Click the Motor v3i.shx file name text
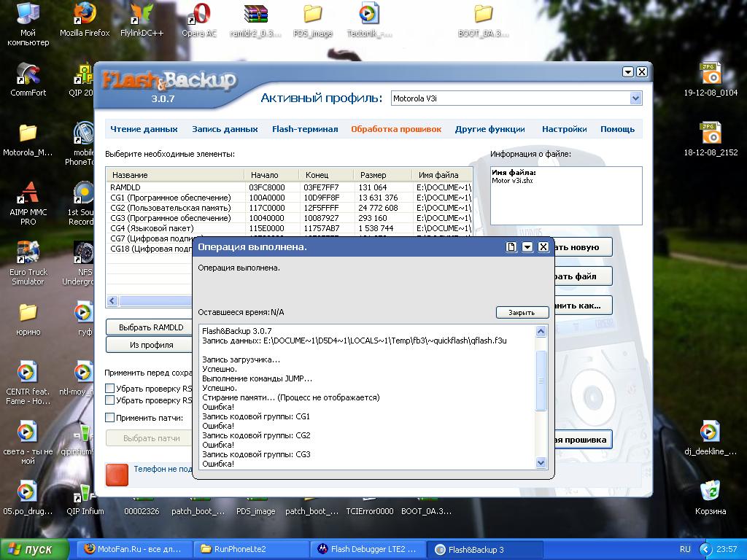This screenshot has width=747, height=560. (x=512, y=181)
